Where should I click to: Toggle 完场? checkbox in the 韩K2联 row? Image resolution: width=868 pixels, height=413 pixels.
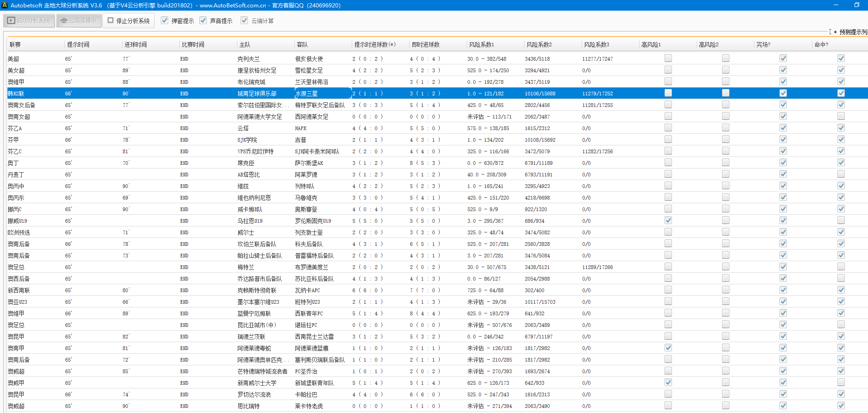[783, 93]
